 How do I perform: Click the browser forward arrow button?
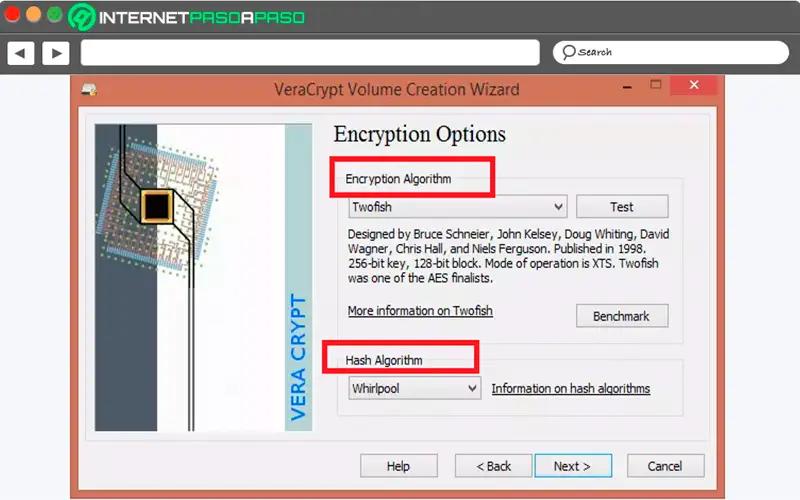56,53
